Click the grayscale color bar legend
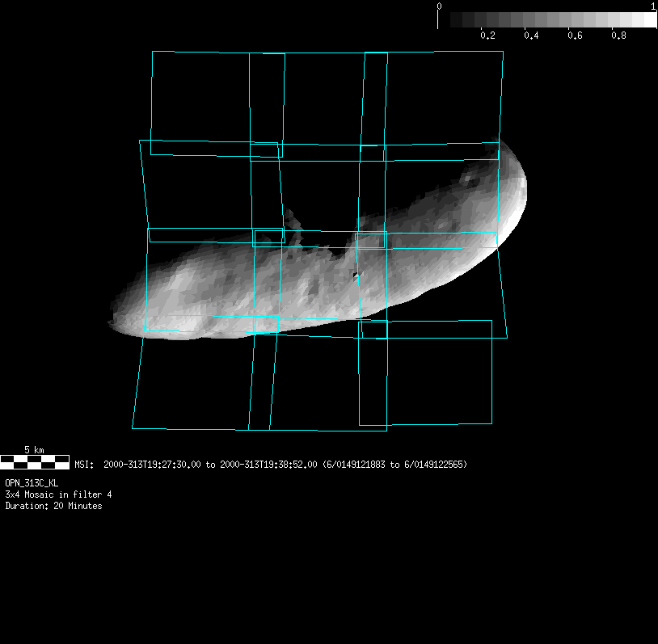Screen dimensions: 658x644 (x=547, y=19)
